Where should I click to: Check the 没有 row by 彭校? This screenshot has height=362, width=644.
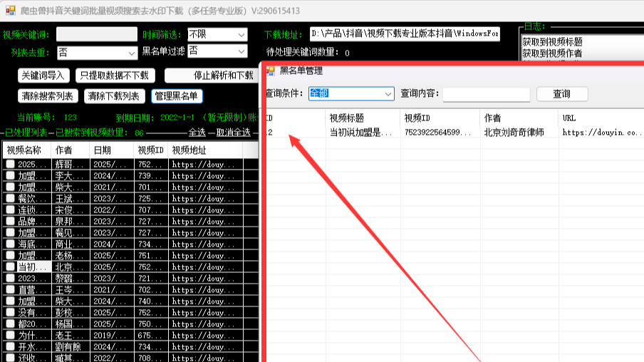click(x=10, y=312)
